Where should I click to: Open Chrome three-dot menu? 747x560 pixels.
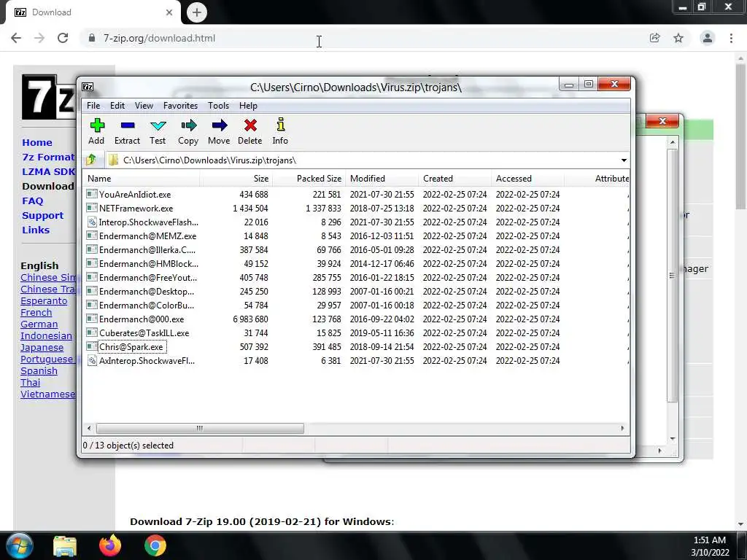point(731,38)
